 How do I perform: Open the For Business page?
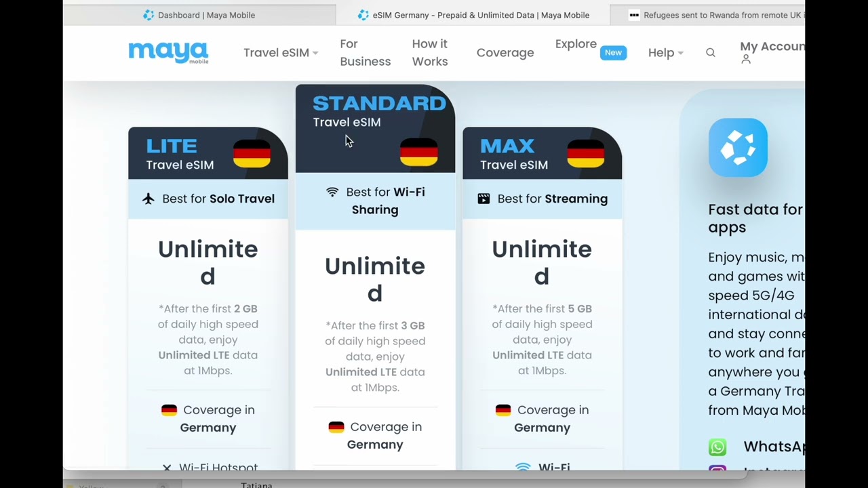(x=366, y=53)
